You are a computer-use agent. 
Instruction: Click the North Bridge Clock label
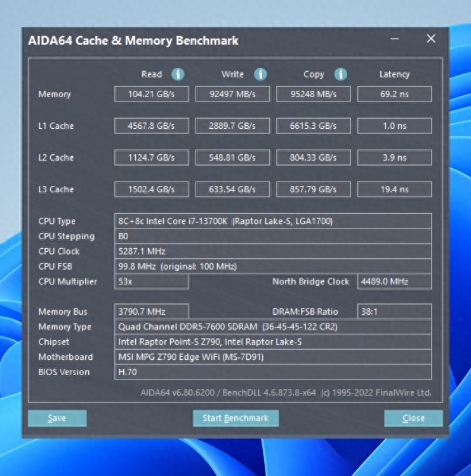point(310,282)
